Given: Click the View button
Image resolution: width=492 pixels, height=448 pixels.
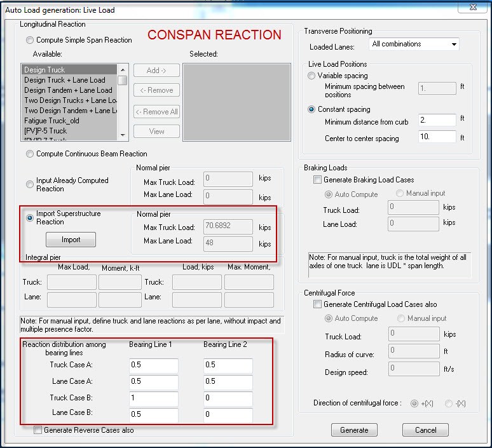Looking at the screenshot, I should click(x=156, y=131).
